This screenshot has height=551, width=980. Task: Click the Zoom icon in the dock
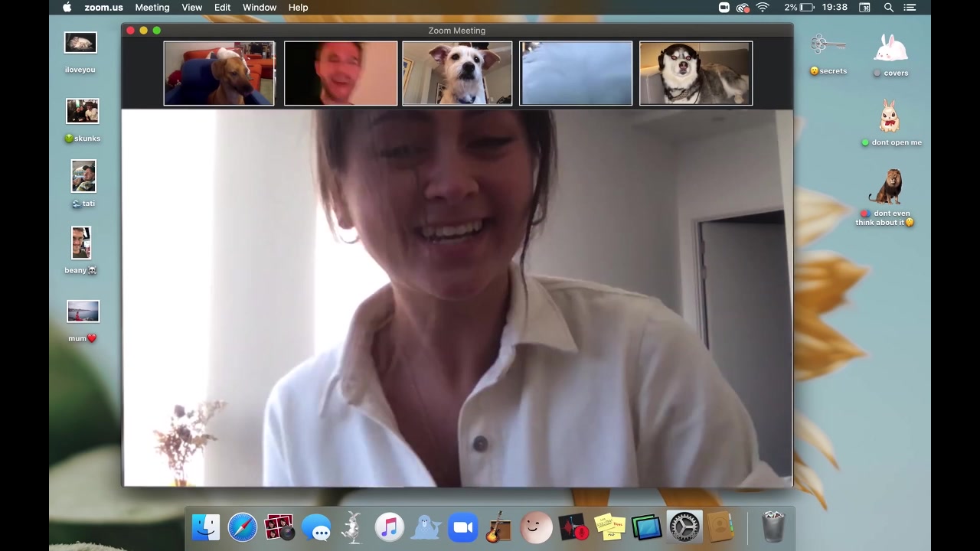pyautogui.click(x=463, y=527)
